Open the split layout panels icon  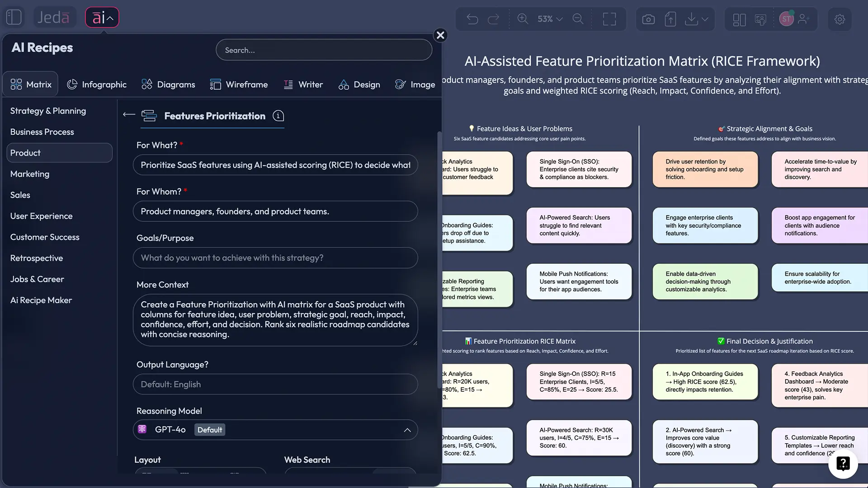click(739, 19)
